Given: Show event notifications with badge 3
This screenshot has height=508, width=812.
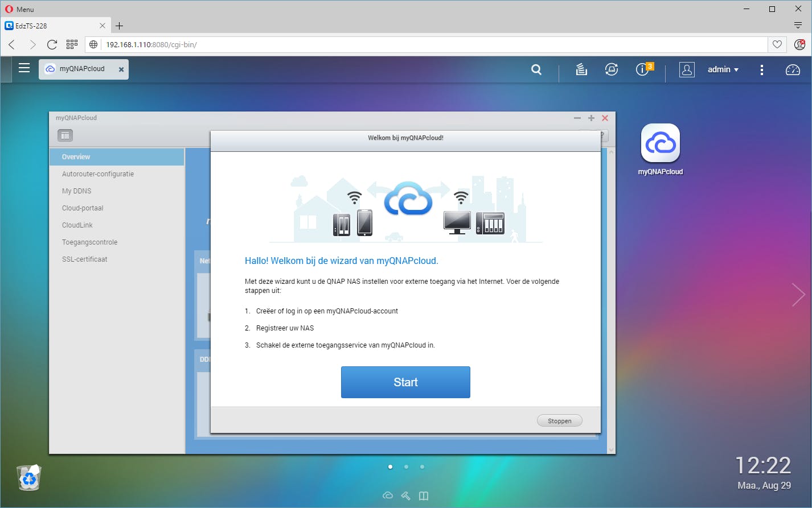Looking at the screenshot, I should click(643, 69).
